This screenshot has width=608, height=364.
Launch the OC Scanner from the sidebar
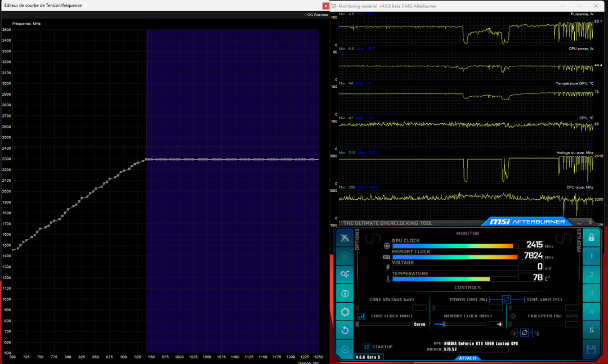[x=345, y=274]
